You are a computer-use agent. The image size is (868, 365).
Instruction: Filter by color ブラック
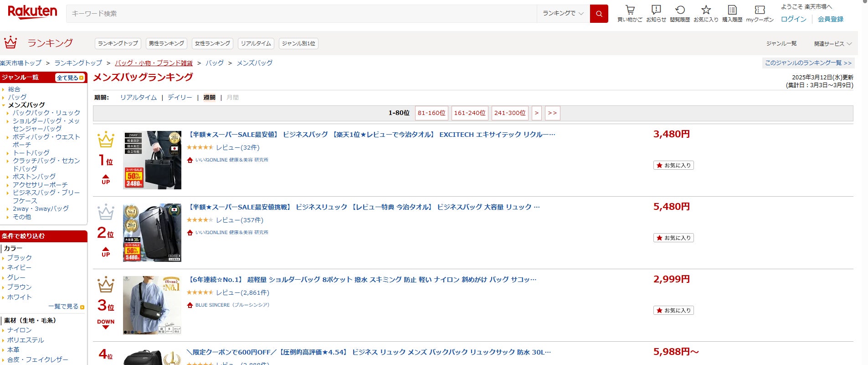20,258
